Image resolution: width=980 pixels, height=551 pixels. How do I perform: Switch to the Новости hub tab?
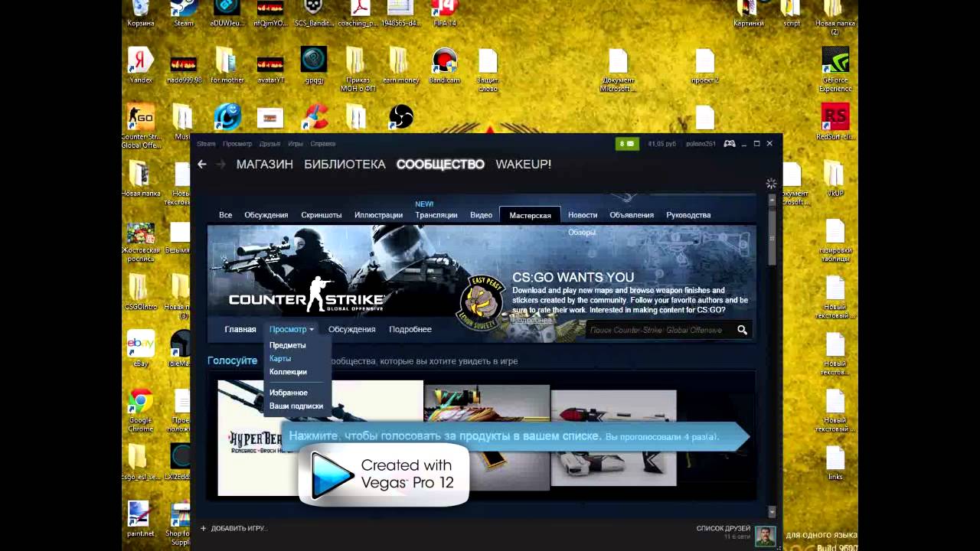point(583,215)
